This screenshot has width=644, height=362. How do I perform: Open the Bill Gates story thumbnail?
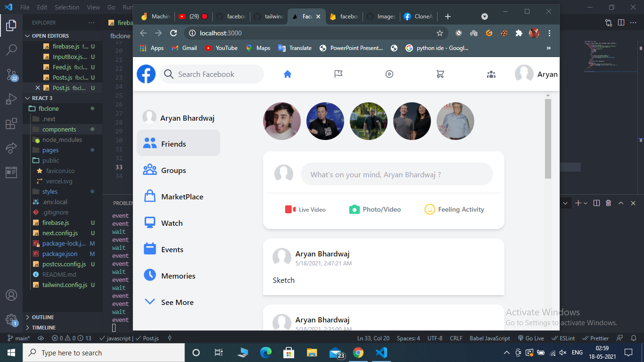pyautogui.click(x=455, y=121)
